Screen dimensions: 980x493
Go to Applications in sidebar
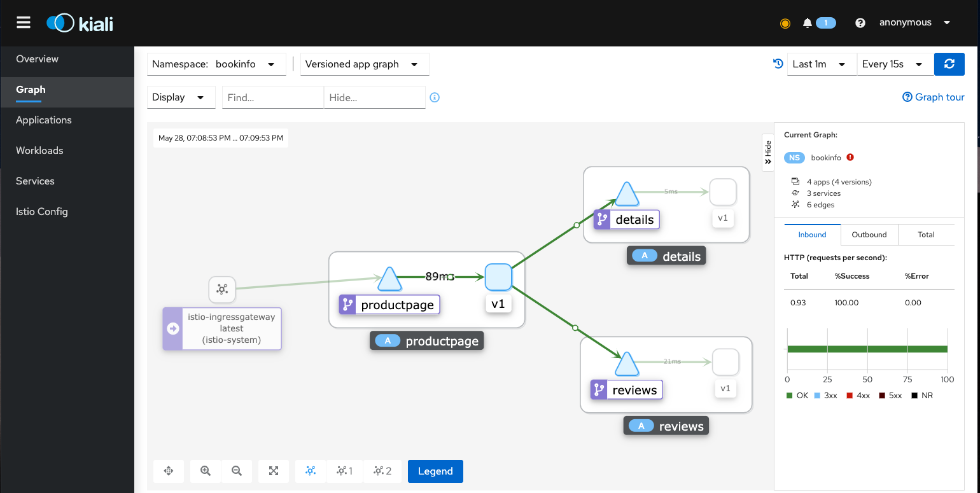click(67, 120)
